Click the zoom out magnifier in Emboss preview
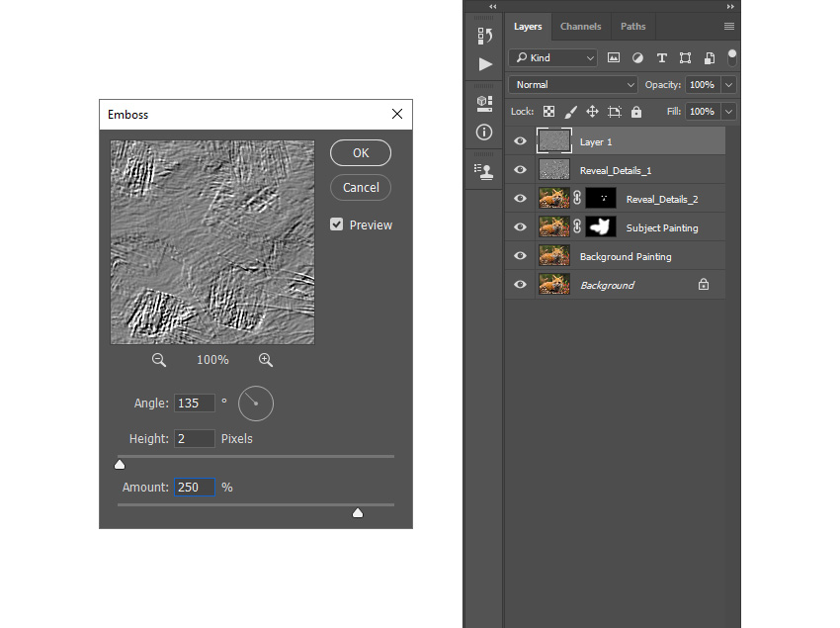The width and height of the screenshot is (840, 628). coord(158,360)
